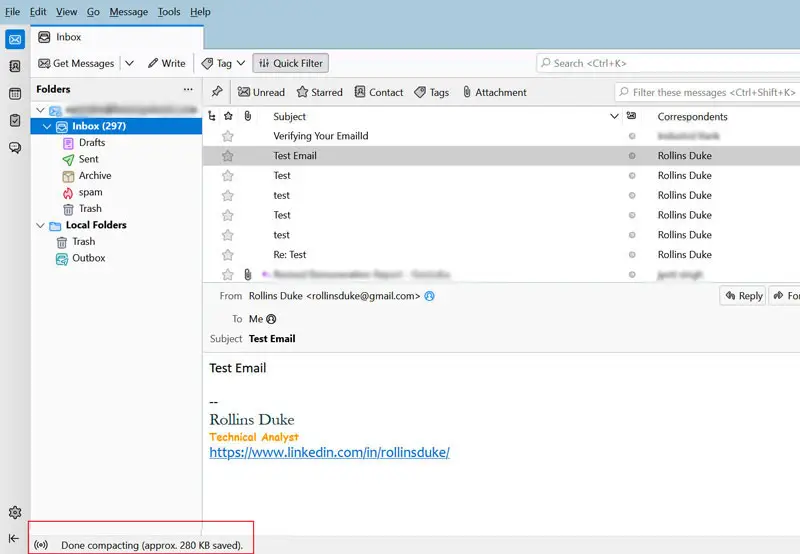The image size is (800, 554).
Task: Click the Reply button
Action: click(x=743, y=296)
